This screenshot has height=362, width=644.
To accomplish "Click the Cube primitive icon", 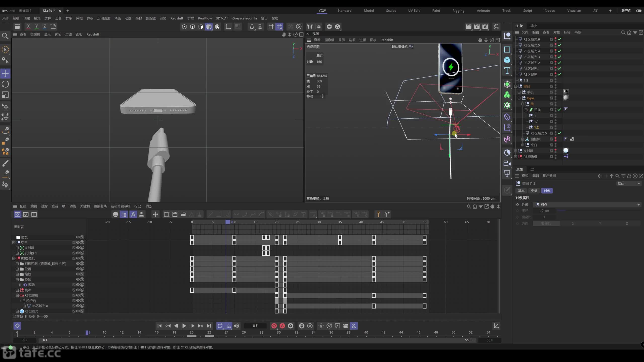I will tap(507, 60).
